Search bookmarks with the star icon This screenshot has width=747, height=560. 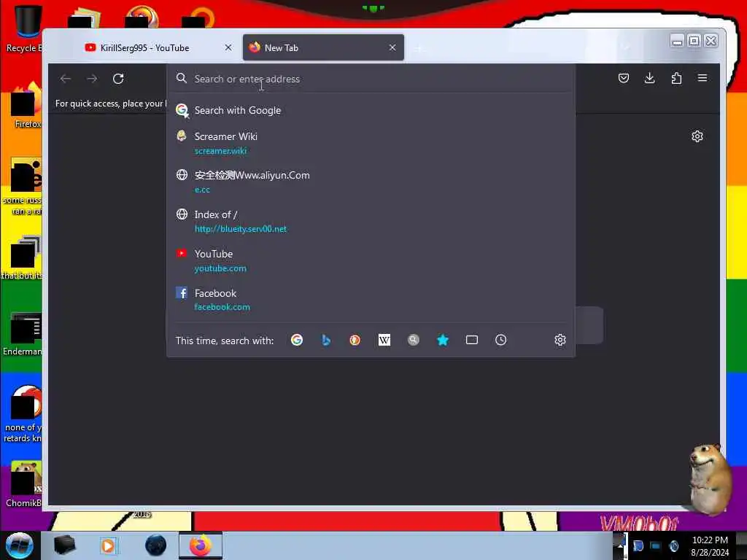(x=443, y=340)
